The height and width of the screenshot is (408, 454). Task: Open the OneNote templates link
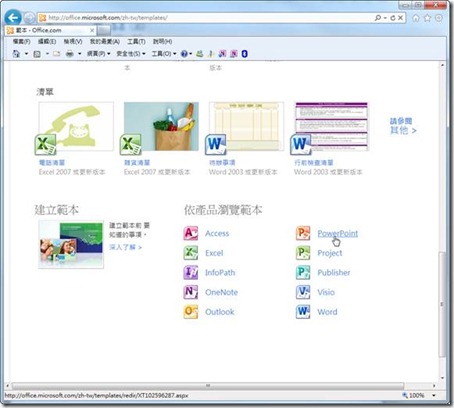pyautogui.click(x=221, y=292)
